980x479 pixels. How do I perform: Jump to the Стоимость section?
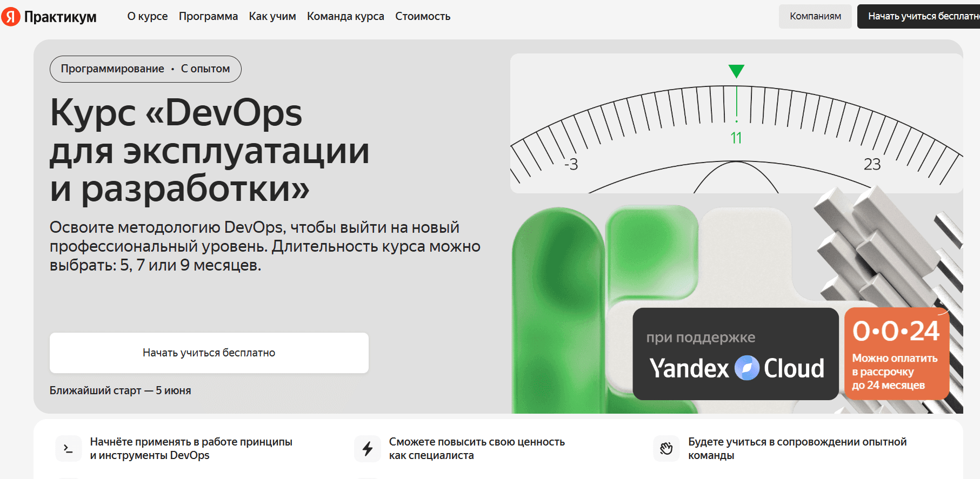(423, 16)
